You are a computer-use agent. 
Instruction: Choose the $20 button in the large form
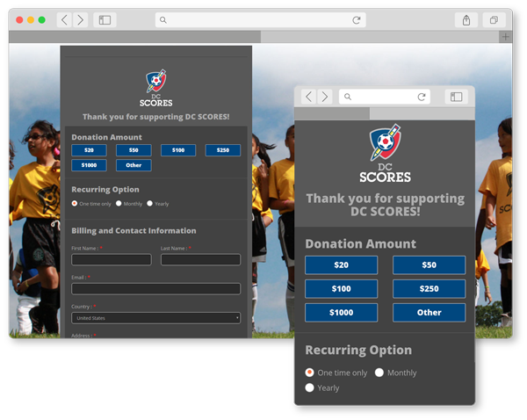(x=89, y=150)
